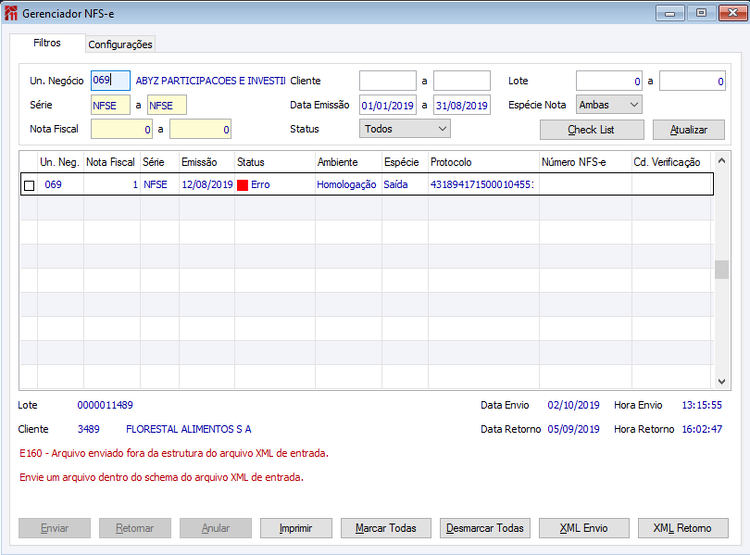Open the XML Envio file
This screenshot has width=750, height=555.
coord(584,528)
